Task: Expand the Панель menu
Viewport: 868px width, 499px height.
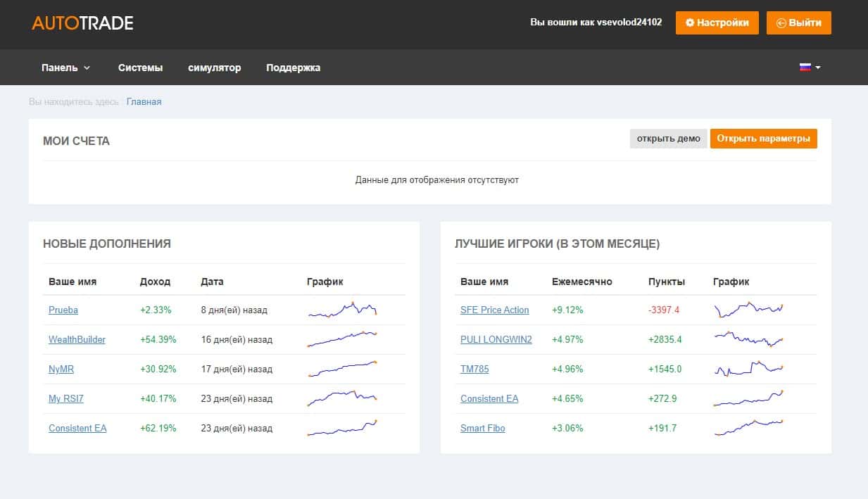Action: tap(66, 68)
